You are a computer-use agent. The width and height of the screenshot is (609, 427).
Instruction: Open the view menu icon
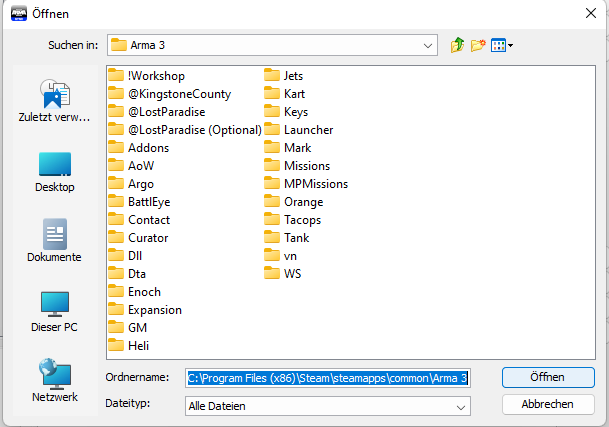(x=502, y=45)
